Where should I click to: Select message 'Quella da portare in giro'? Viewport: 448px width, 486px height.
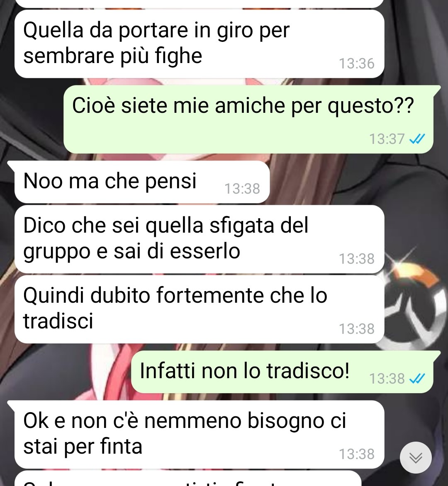[x=200, y=44]
